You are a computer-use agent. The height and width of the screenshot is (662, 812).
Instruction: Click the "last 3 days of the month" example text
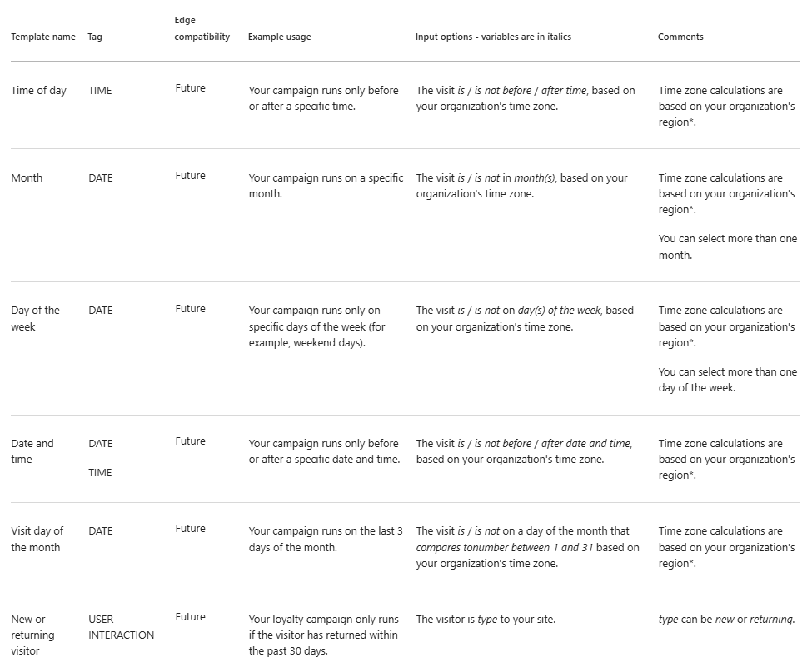[x=325, y=539]
